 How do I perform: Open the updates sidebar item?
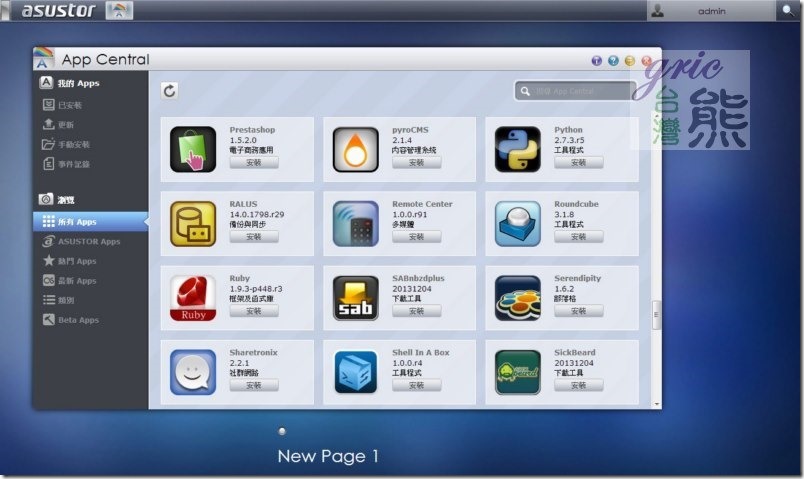(x=90, y=125)
